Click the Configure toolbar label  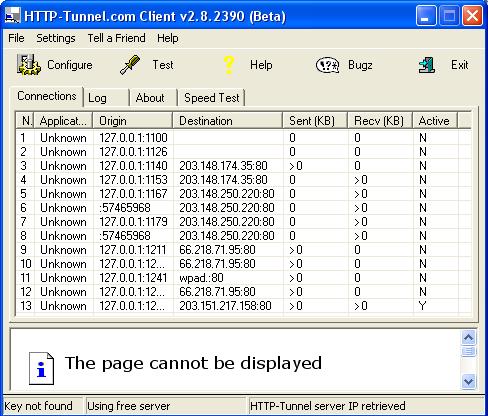[x=70, y=65]
